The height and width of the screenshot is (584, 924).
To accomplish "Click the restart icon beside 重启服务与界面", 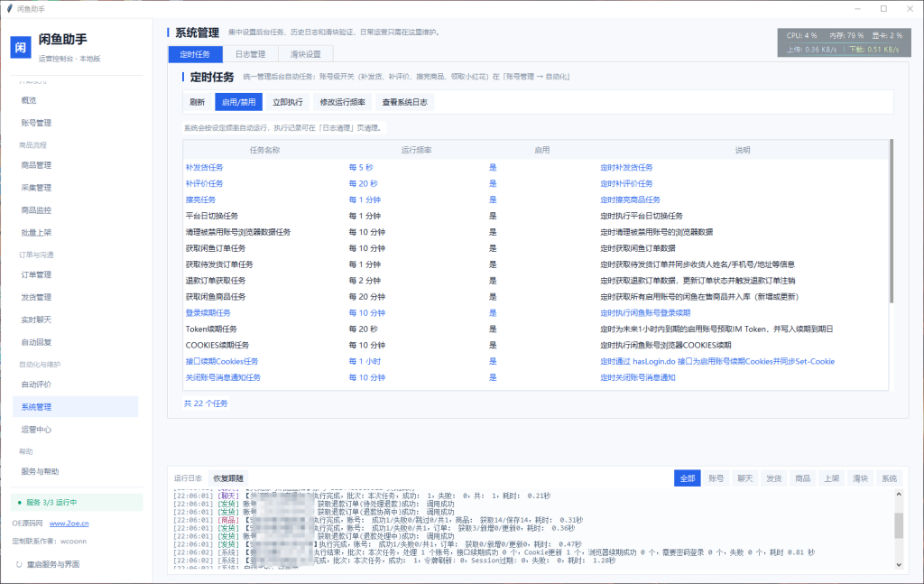I will 19,564.
